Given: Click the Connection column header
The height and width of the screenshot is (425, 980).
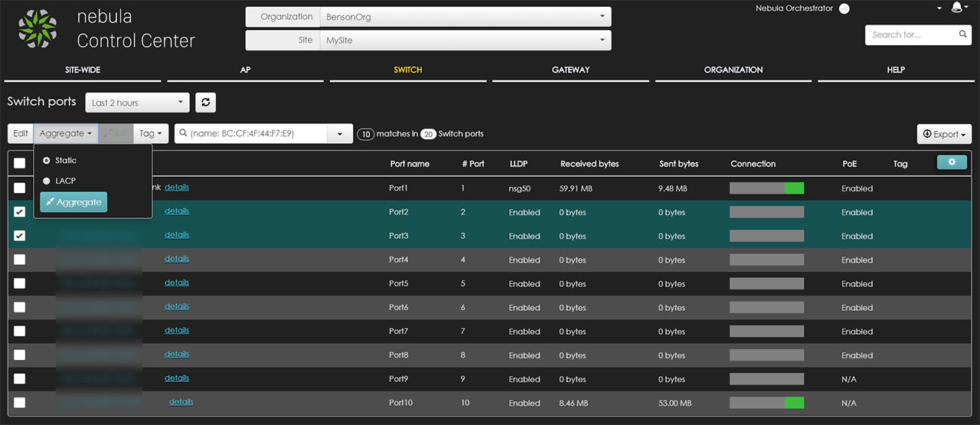Looking at the screenshot, I should 753,164.
